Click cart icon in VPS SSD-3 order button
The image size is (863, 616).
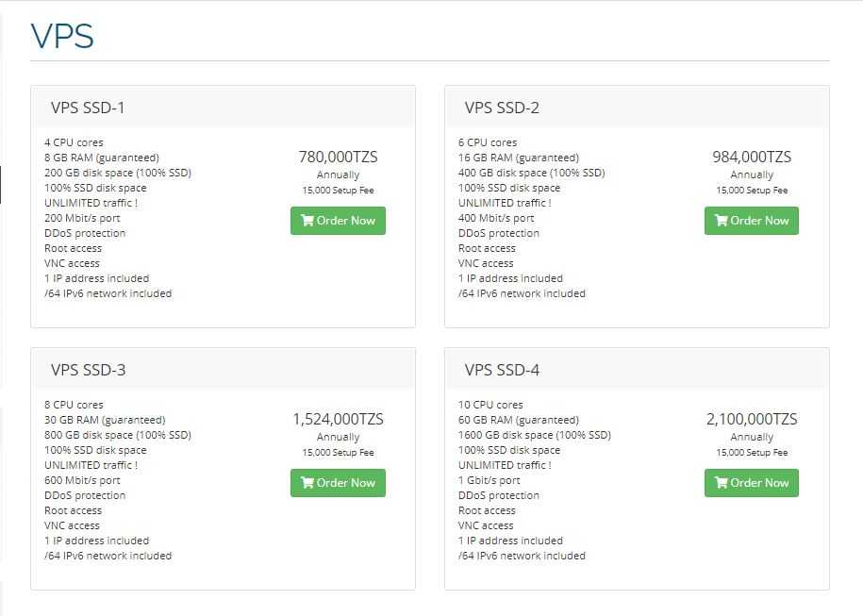coord(307,483)
